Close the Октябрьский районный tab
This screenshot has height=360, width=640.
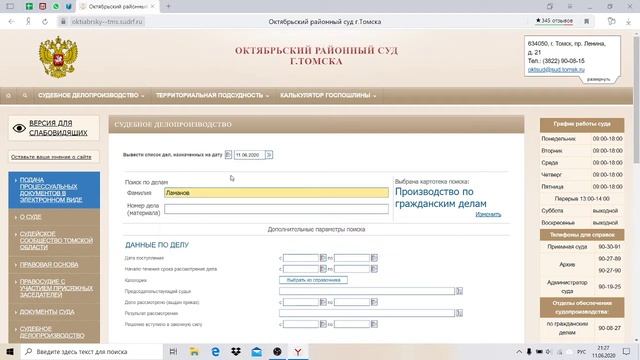tap(153, 7)
